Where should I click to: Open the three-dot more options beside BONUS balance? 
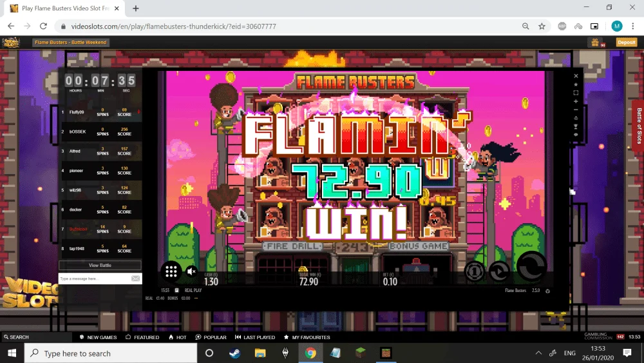[196, 299]
